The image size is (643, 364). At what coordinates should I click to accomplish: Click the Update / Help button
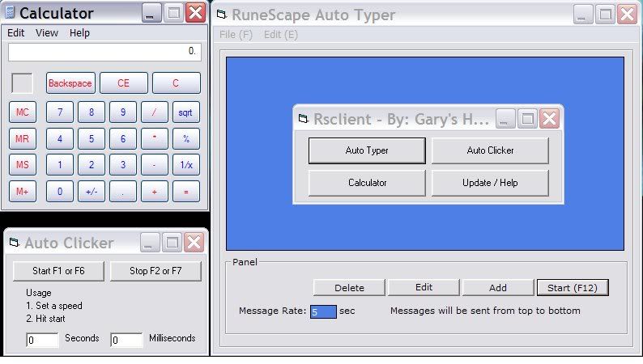490,183
